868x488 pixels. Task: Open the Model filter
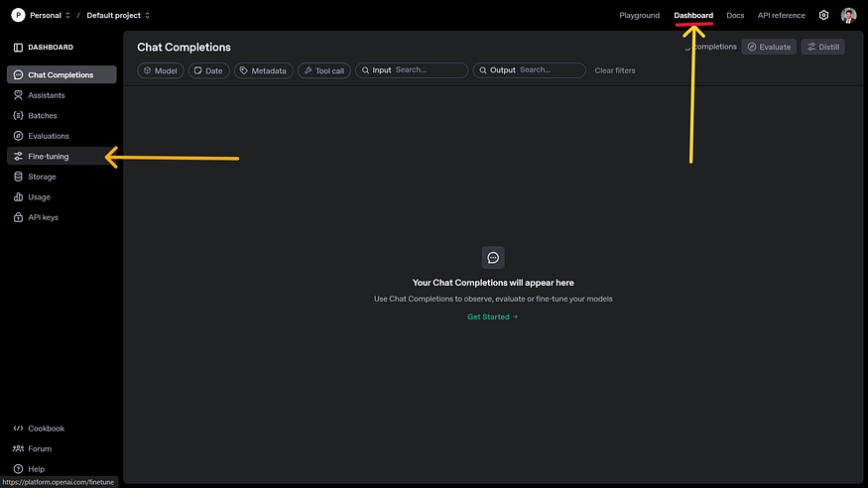coord(161,70)
